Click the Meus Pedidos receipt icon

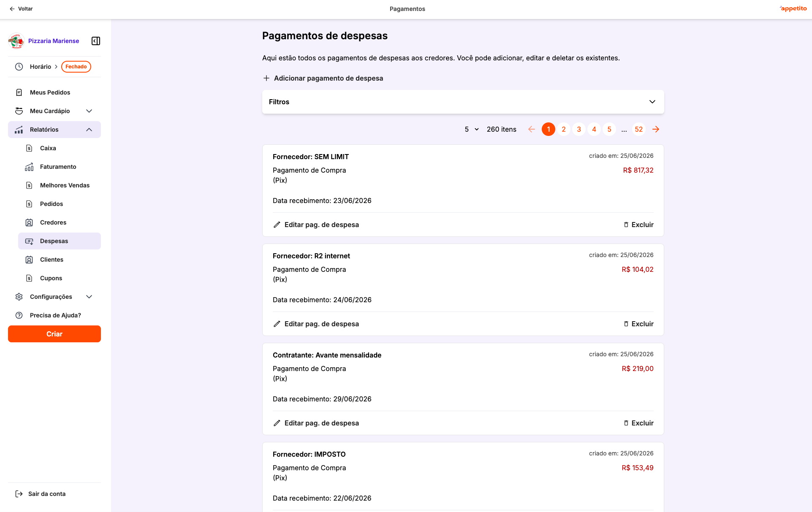point(19,92)
